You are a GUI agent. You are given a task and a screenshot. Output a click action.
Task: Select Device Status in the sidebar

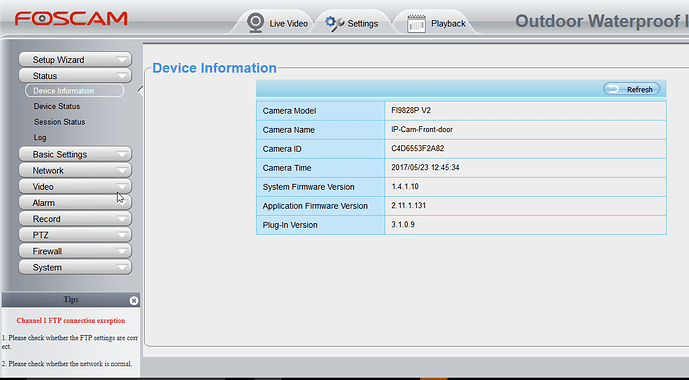57,106
